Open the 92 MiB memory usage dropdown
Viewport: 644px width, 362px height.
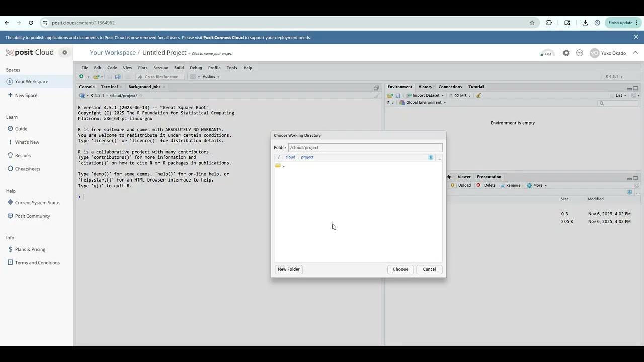point(460,96)
